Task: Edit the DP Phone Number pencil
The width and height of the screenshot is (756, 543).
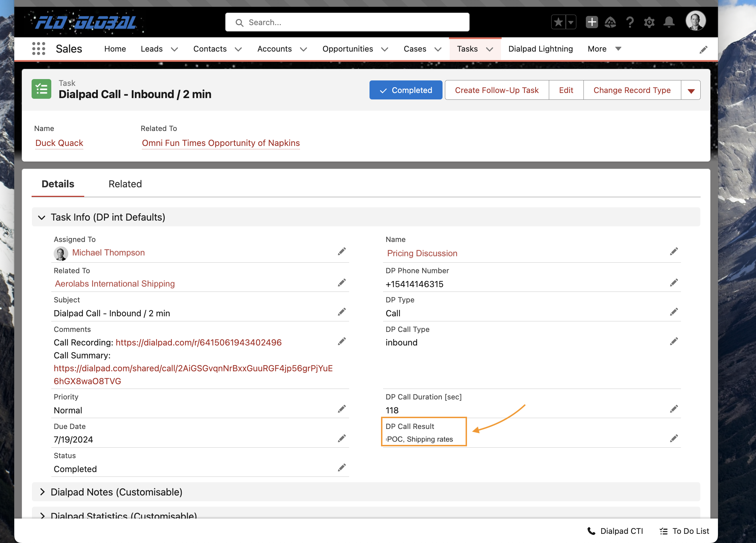Action: coord(674,283)
